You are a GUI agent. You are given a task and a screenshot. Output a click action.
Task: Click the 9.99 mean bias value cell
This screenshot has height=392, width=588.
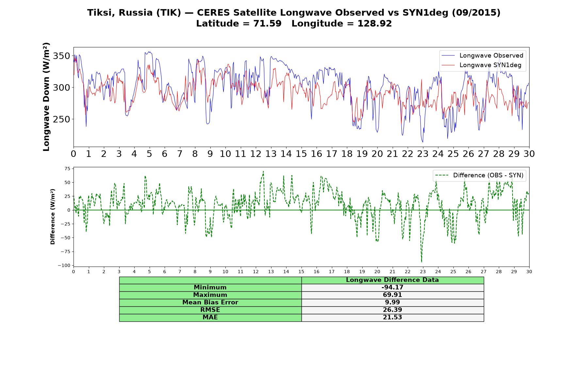coord(393,302)
